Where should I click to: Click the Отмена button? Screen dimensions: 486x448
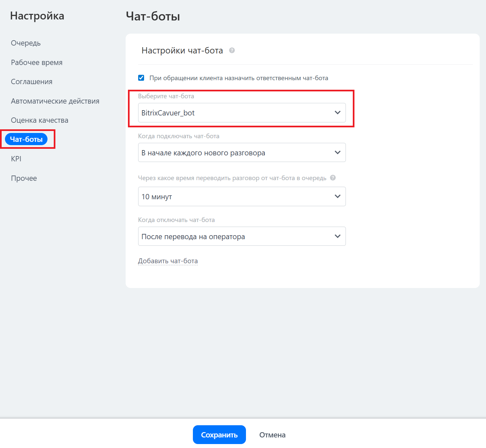[272, 435]
